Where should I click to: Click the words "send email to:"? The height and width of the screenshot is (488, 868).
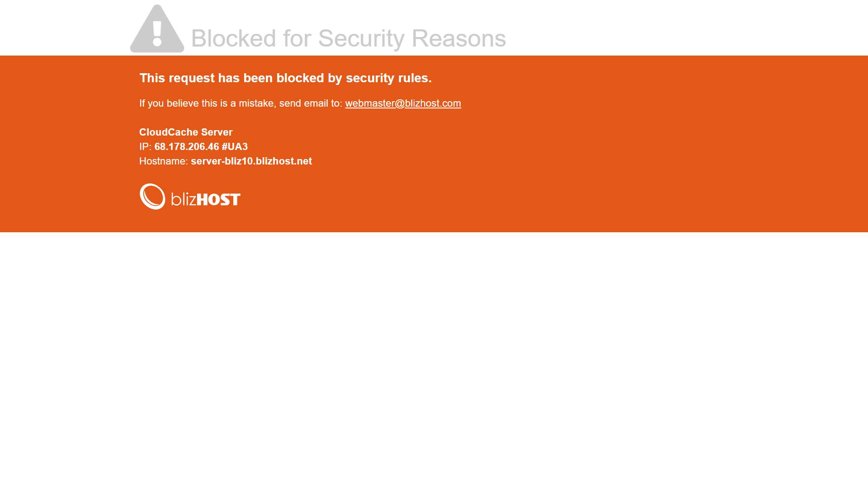pos(311,103)
